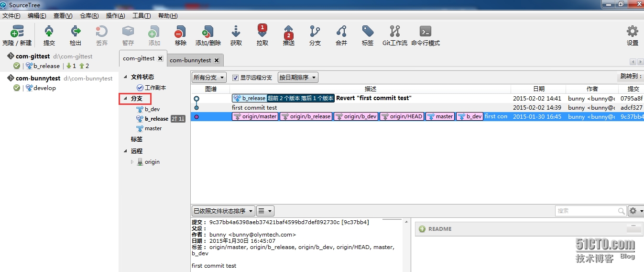This screenshot has width=644, height=272.
Task: Open the Actions (操作) menu
Action: (115, 16)
